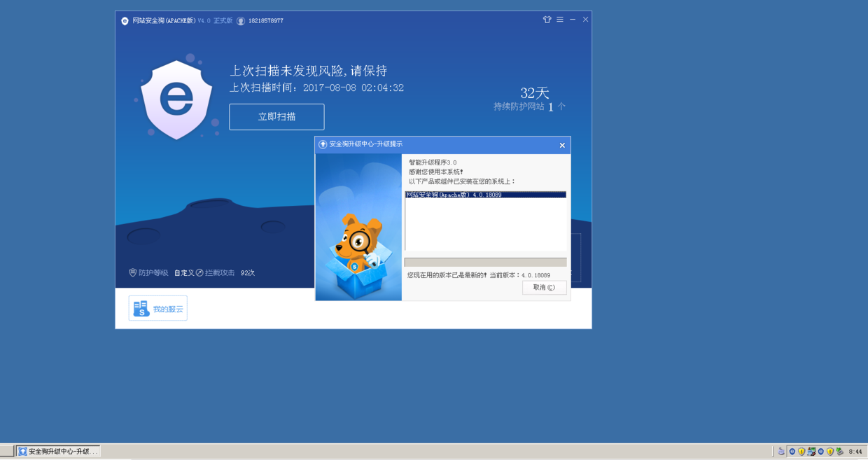Click the rightmost yellow shield tray icon
This screenshot has height=460, width=868.
(x=830, y=452)
